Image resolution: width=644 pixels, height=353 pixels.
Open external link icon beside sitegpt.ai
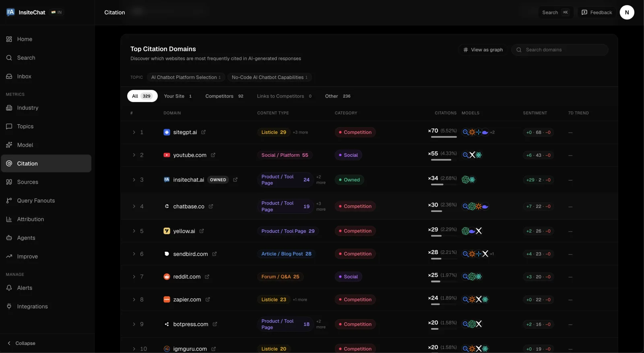204,132
